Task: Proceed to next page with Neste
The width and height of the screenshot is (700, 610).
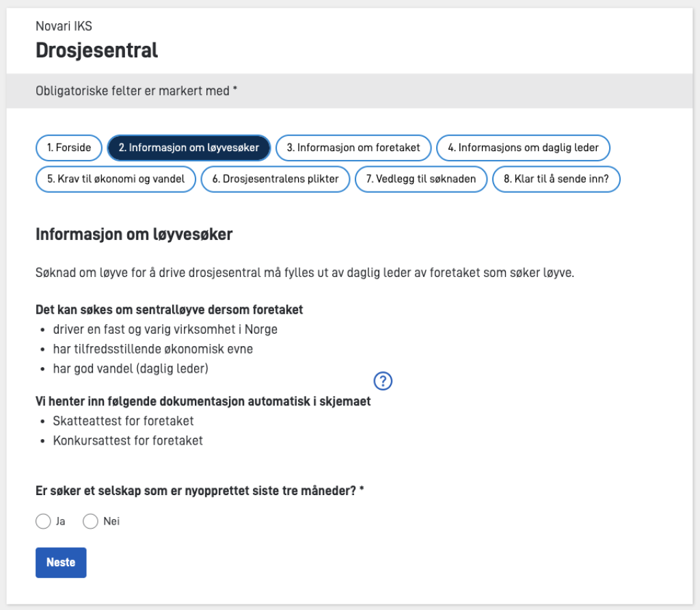Action: pos(61,562)
